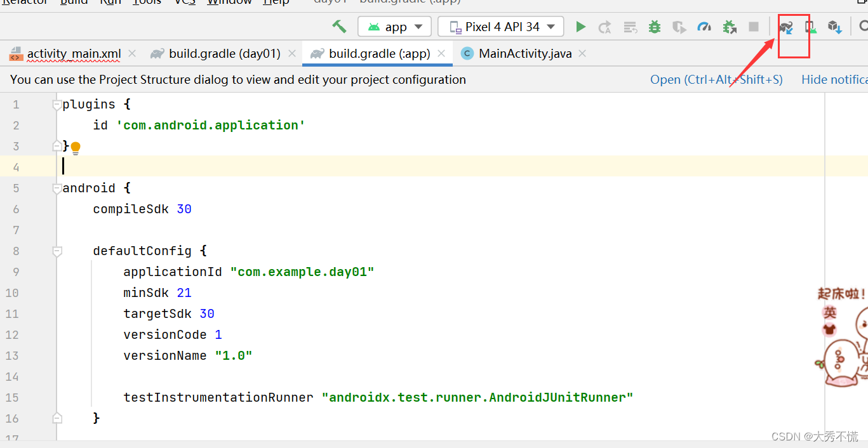Apply Code Changes
This screenshot has width=868, height=448.
tap(629, 26)
